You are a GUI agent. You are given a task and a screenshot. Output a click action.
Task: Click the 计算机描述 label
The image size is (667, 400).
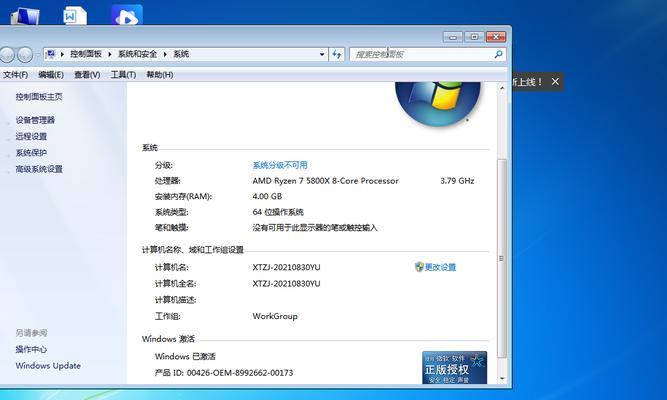click(175, 300)
